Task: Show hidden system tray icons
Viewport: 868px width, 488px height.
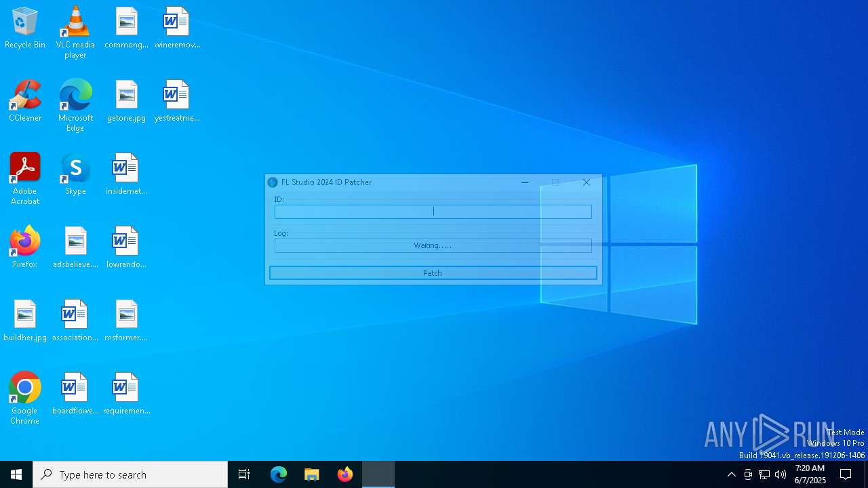Action: click(731, 474)
